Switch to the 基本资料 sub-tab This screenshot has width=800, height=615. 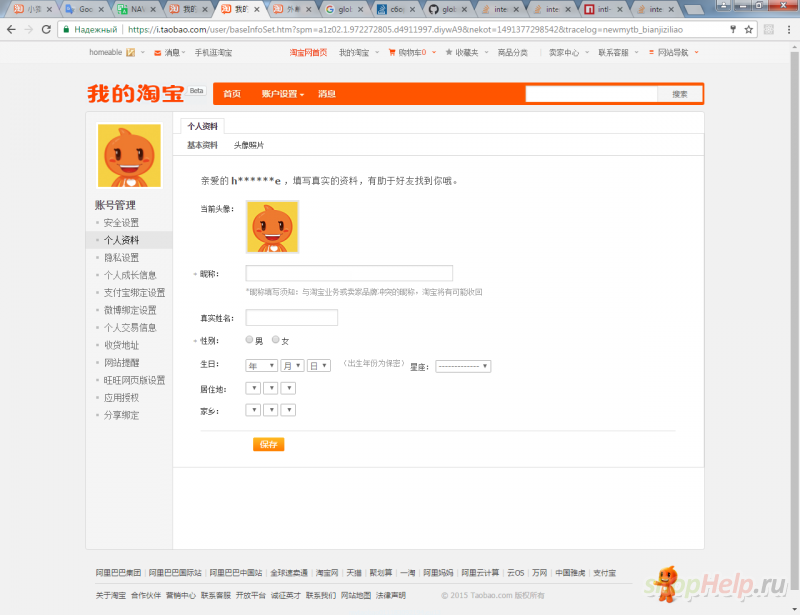tap(202, 145)
